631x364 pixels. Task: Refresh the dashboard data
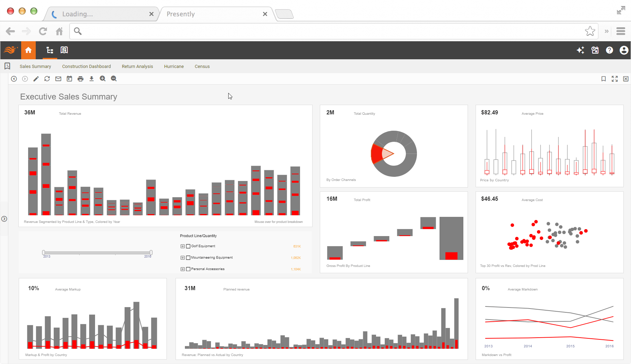47,79
